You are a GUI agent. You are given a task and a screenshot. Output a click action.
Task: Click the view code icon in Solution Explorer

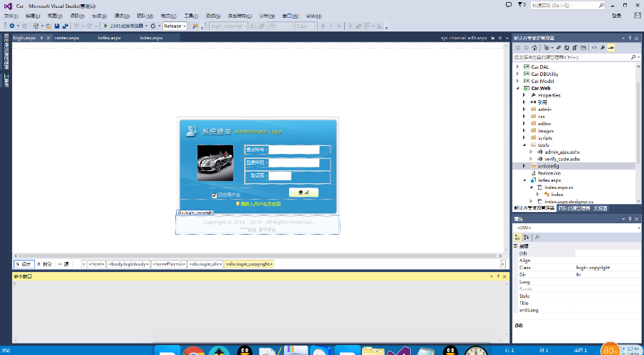[x=595, y=48]
